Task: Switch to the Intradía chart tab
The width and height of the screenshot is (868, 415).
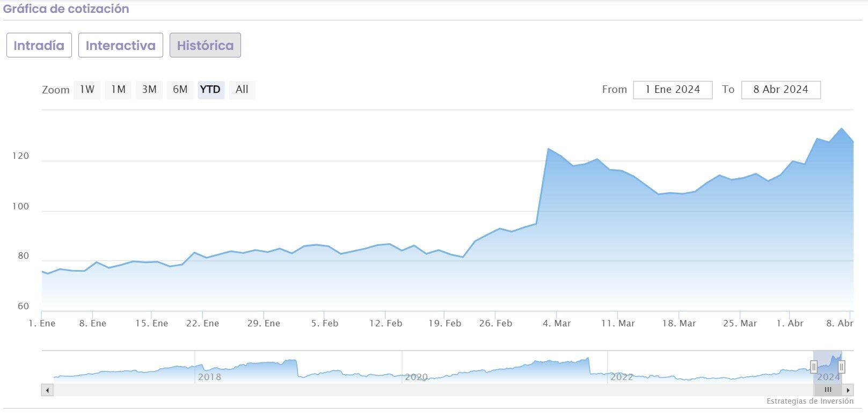Action: pyautogui.click(x=39, y=45)
